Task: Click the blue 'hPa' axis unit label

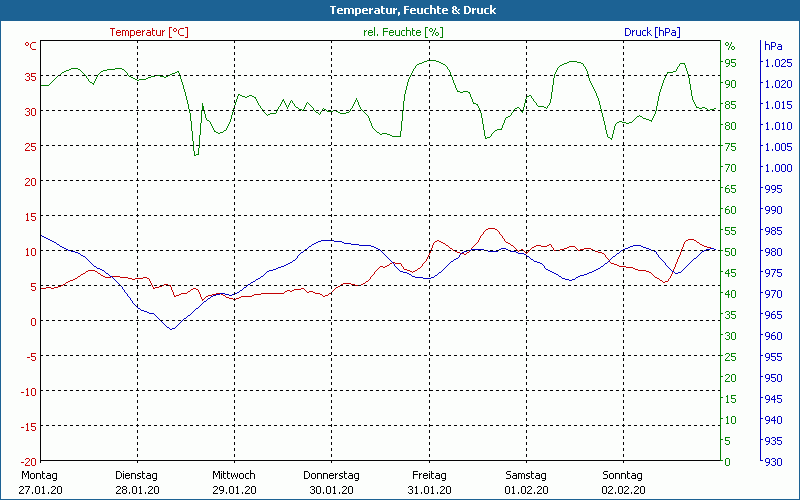Action: click(773, 46)
